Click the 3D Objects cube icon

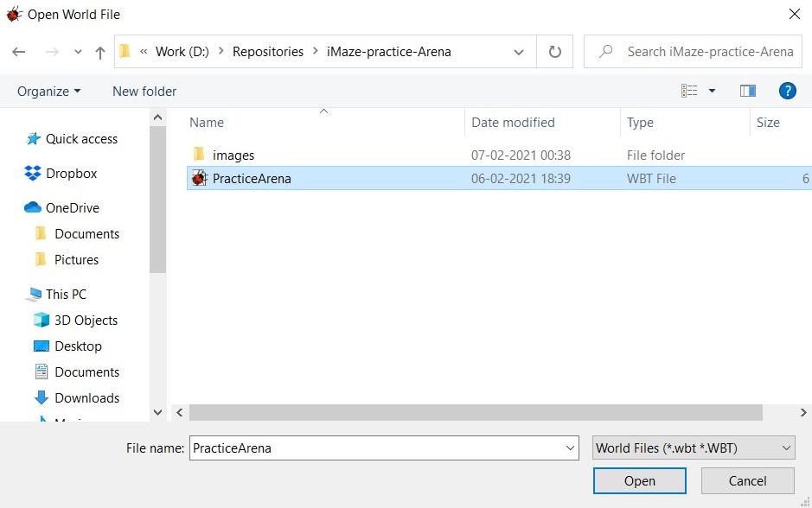[42, 321]
